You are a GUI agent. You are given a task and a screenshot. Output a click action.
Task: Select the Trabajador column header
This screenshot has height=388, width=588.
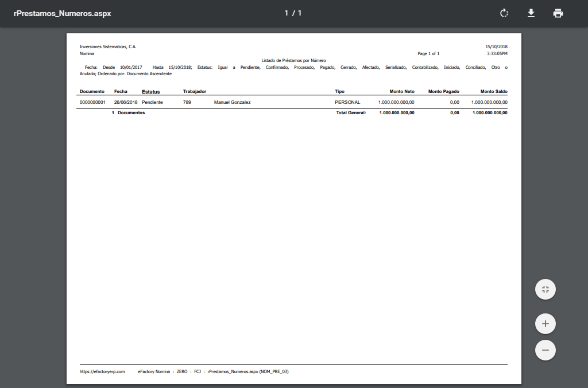[x=195, y=91]
